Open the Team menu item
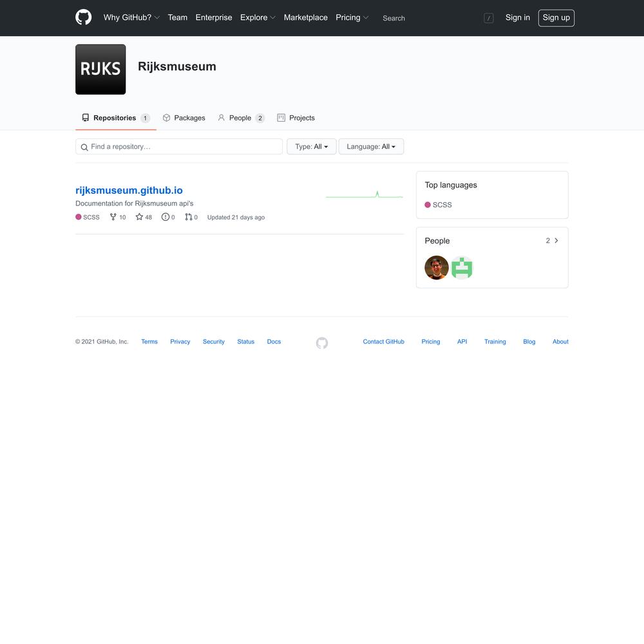 click(178, 17)
